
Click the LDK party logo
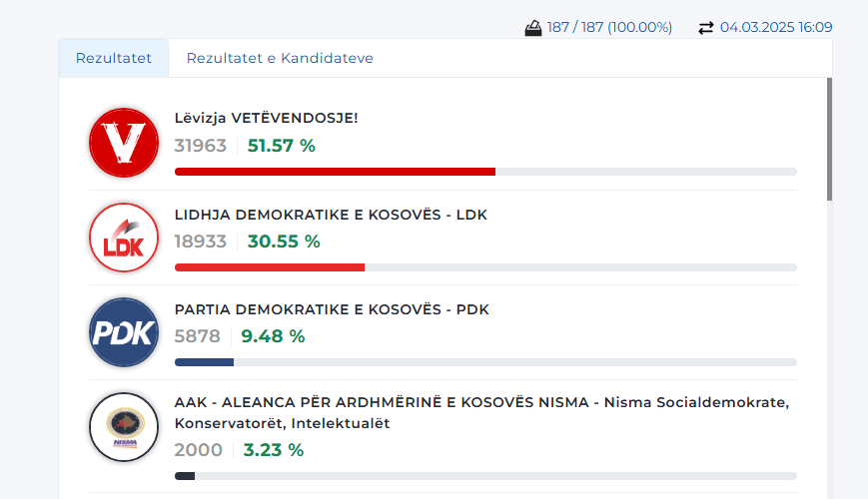[124, 238]
